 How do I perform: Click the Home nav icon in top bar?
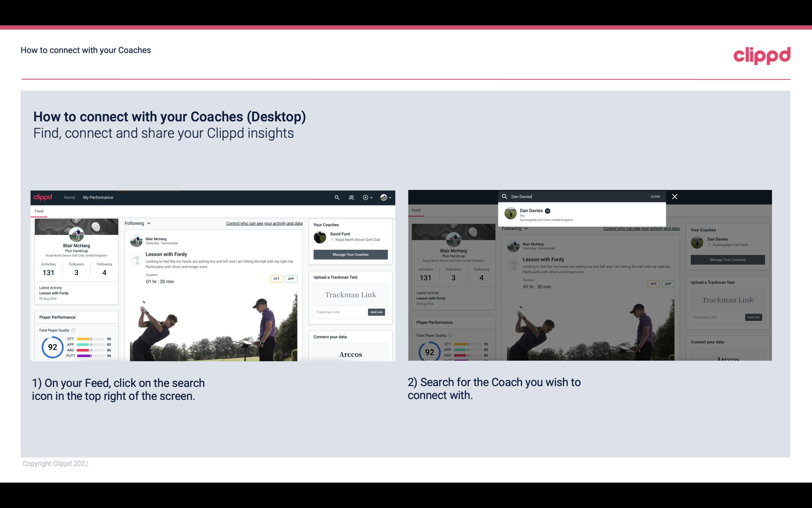[x=70, y=197]
